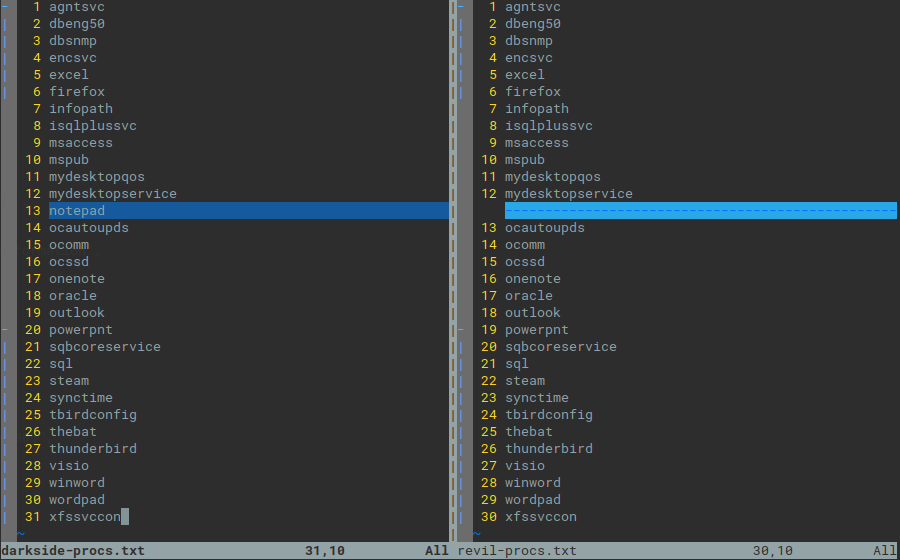Click firefox in the revil-procs.txt pane
900x560 pixels.
(x=533, y=92)
